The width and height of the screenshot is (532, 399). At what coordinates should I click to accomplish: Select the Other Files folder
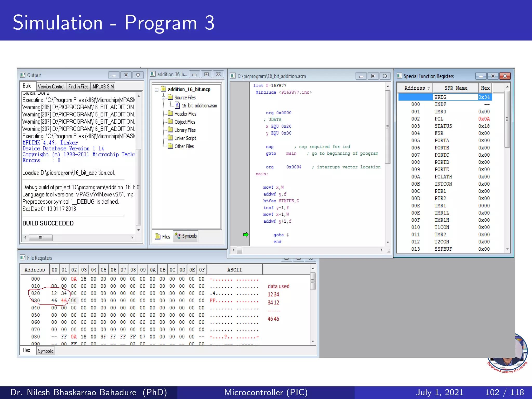184,146
